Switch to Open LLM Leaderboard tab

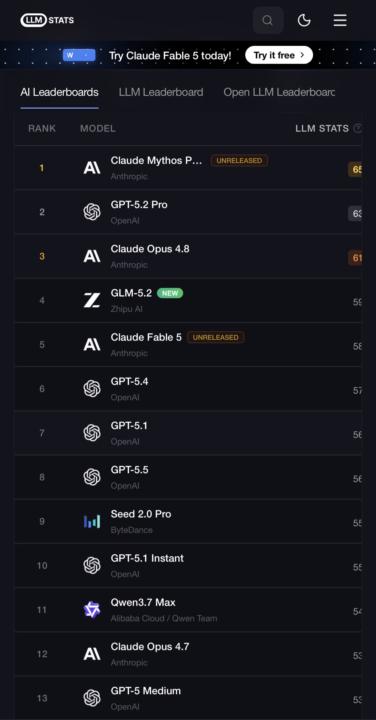coord(279,92)
